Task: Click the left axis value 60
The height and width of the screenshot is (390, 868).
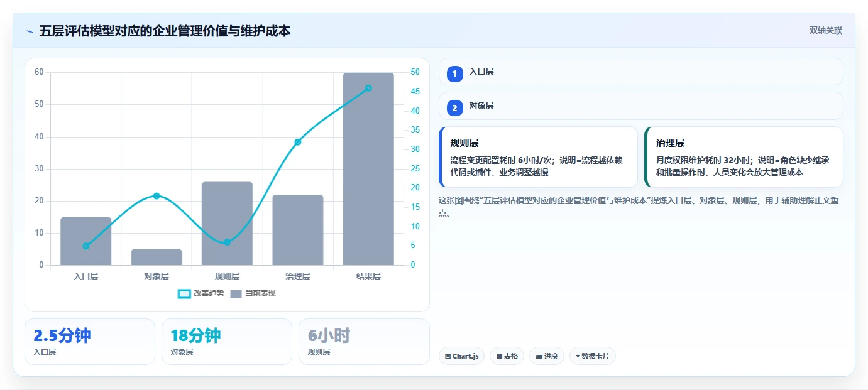Action: pyautogui.click(x=39, y=72)
